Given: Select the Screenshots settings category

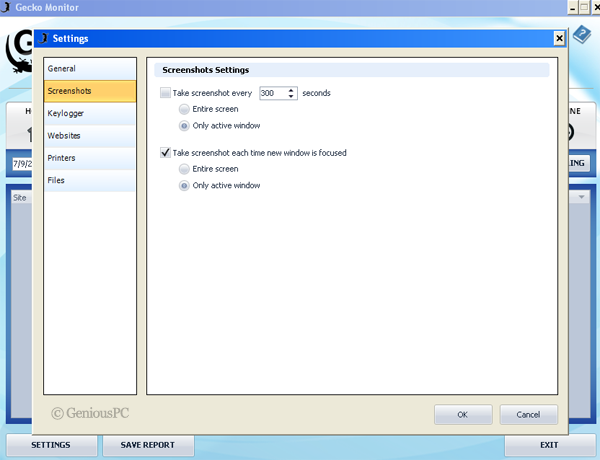Looking at the screenshot, I should [x=90, y=91].
